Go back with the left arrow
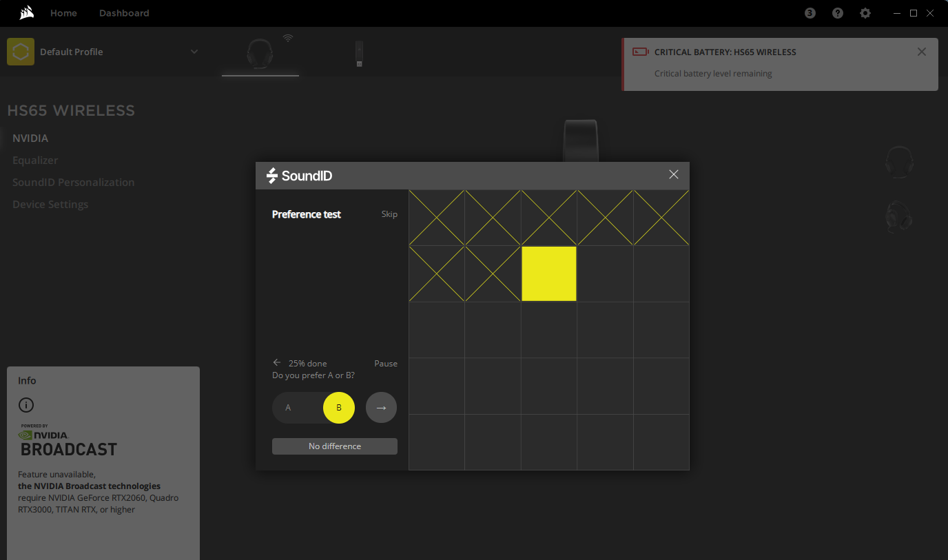Image resolution: width=948 pixels, height=560 pixels. pyautogui.click(x=277, y=363)
